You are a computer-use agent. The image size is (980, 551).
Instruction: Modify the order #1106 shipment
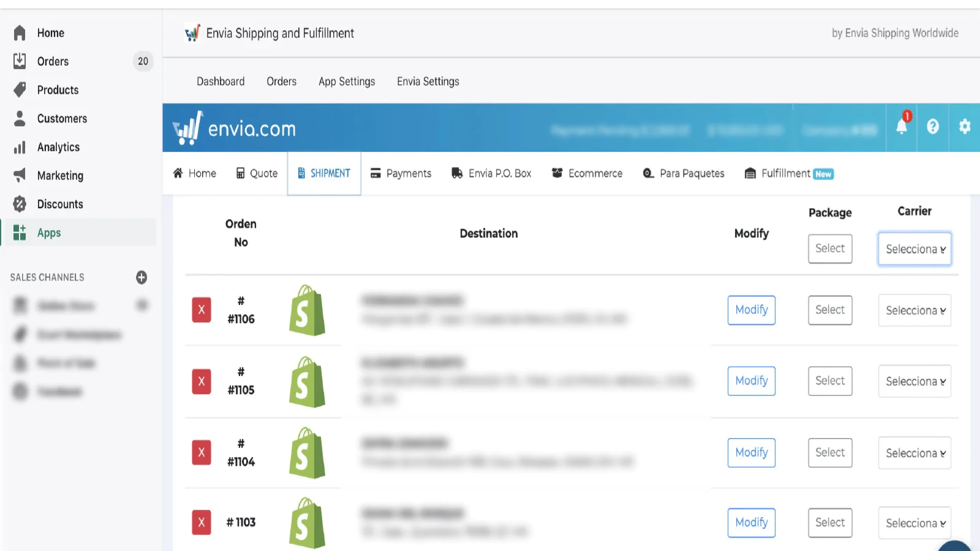(752, 310)
